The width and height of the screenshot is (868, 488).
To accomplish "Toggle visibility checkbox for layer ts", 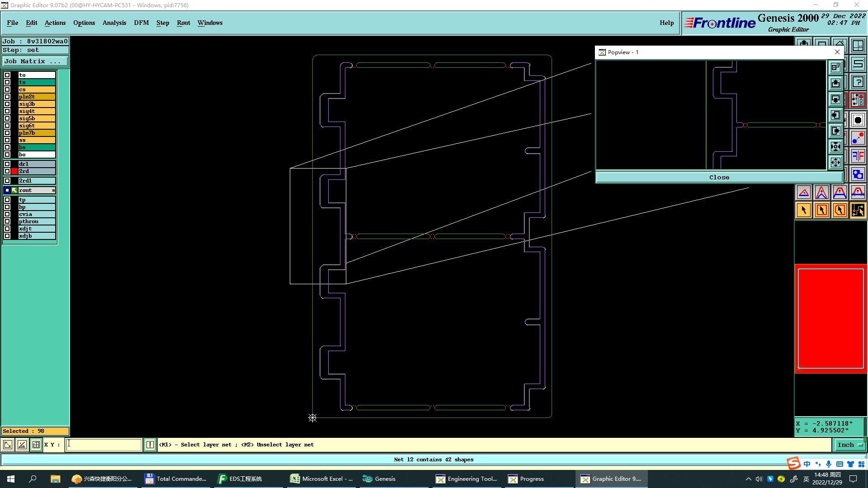I will pos(7,82).
